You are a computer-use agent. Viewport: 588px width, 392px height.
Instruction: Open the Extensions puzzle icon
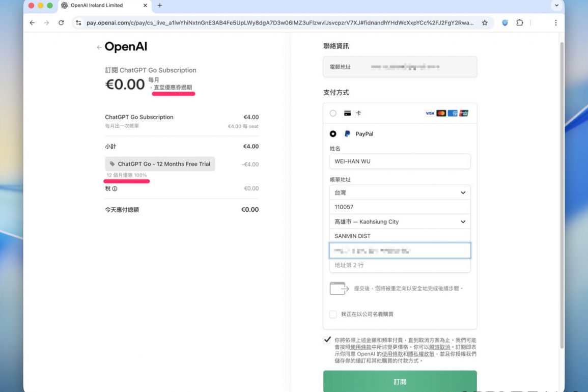pyautogui.click(x=520, y=23)
